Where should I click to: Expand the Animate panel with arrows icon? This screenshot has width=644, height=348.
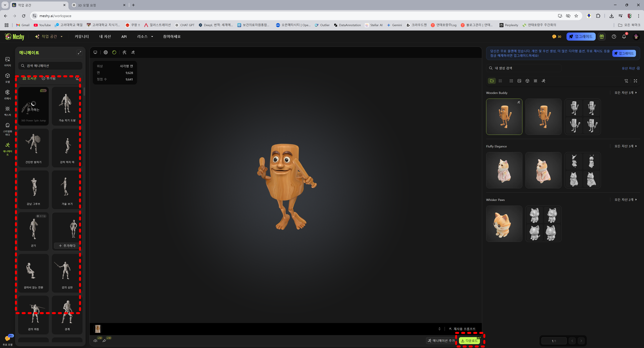pos(79,52)
